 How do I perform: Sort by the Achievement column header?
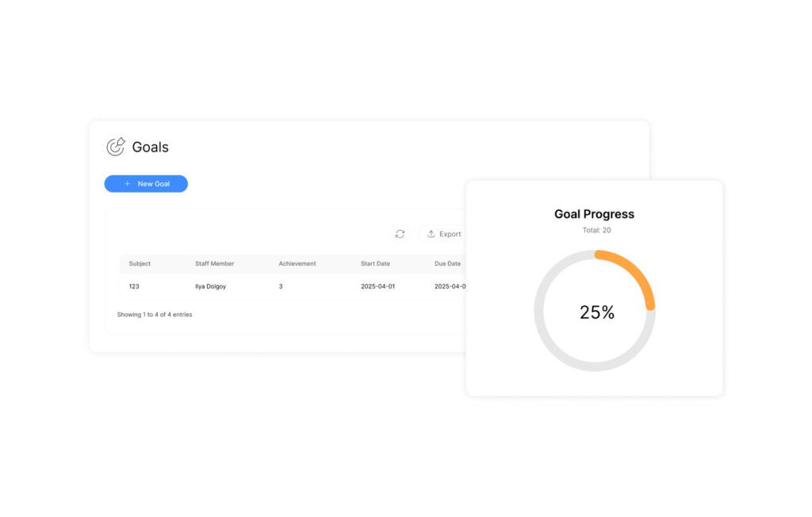[x=297, y=263]
